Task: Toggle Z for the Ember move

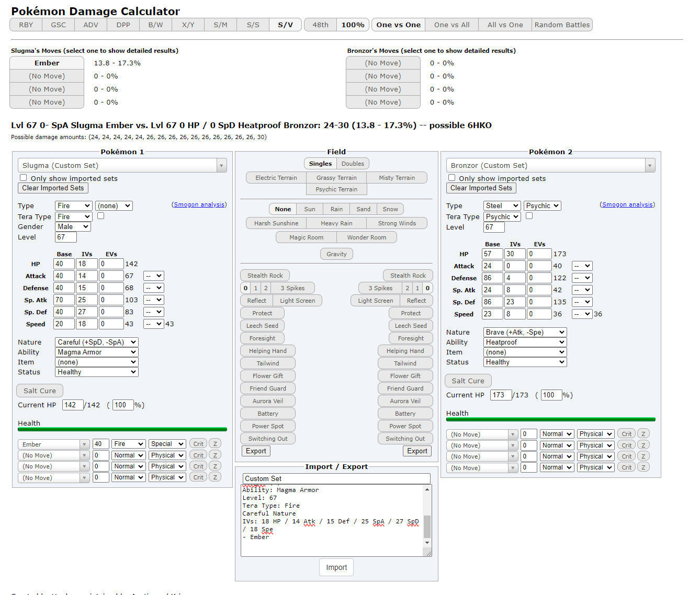Action: click(215, 444)
